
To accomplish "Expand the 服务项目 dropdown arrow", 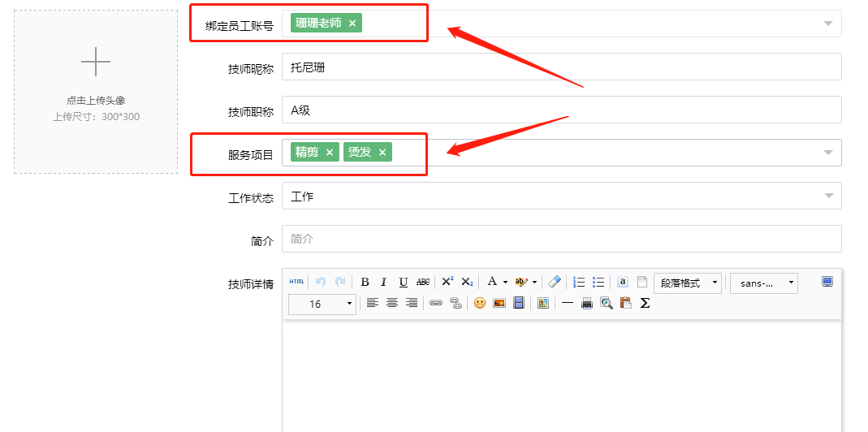I will pos(828,153).
